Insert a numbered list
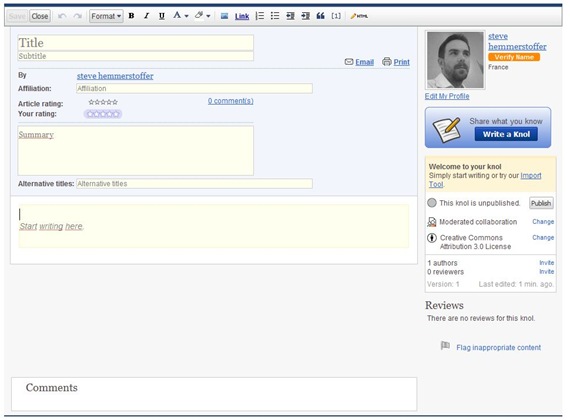The width and height of the screenshot is (570, 420). (x=260, y=16)
